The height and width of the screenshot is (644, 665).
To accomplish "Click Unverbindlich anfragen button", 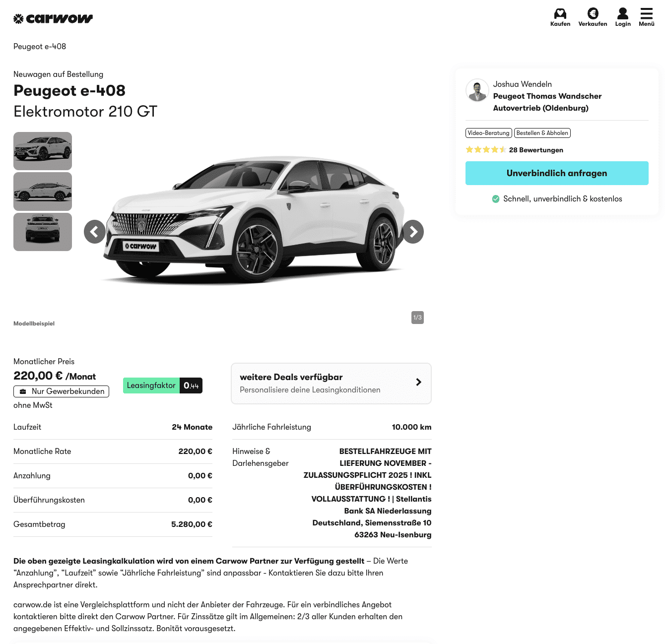I will [557, 173].
